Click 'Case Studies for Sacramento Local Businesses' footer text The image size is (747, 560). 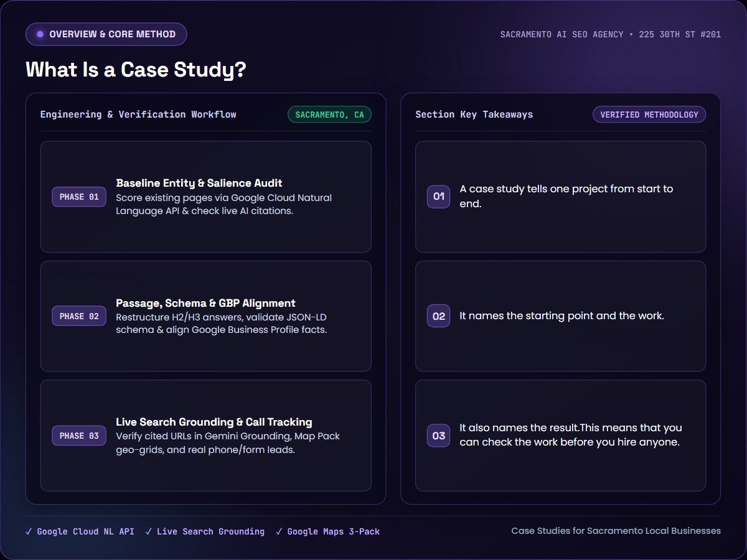click(616, 531)
